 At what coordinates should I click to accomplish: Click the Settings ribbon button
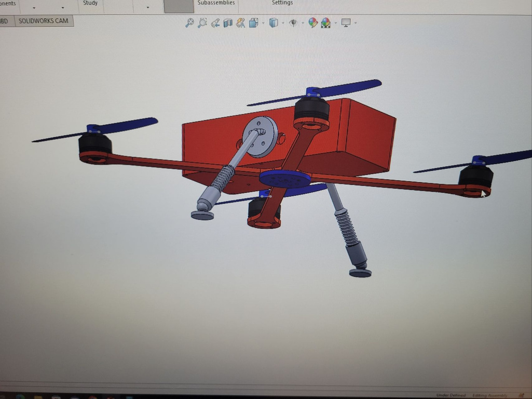tap(282, 3)
